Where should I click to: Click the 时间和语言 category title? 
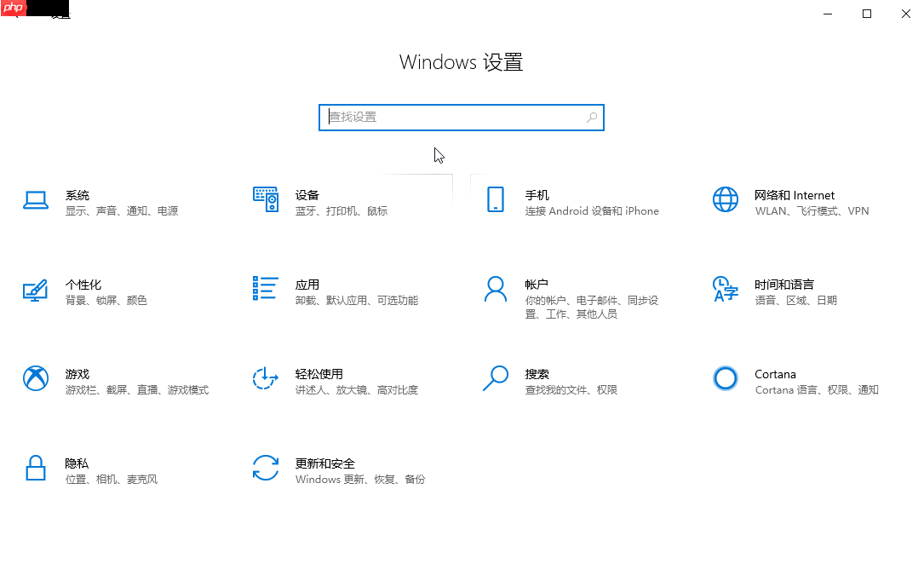784,285
